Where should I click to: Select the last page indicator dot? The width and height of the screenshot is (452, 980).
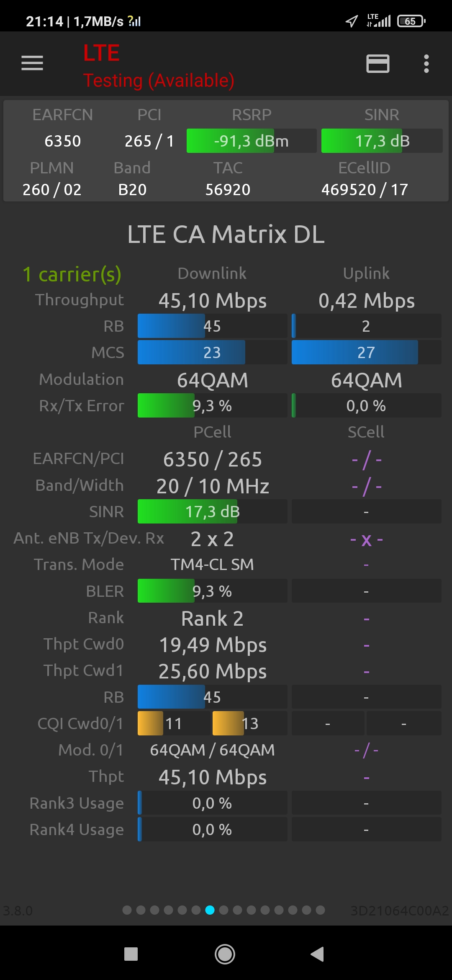(x=320, y=910)
